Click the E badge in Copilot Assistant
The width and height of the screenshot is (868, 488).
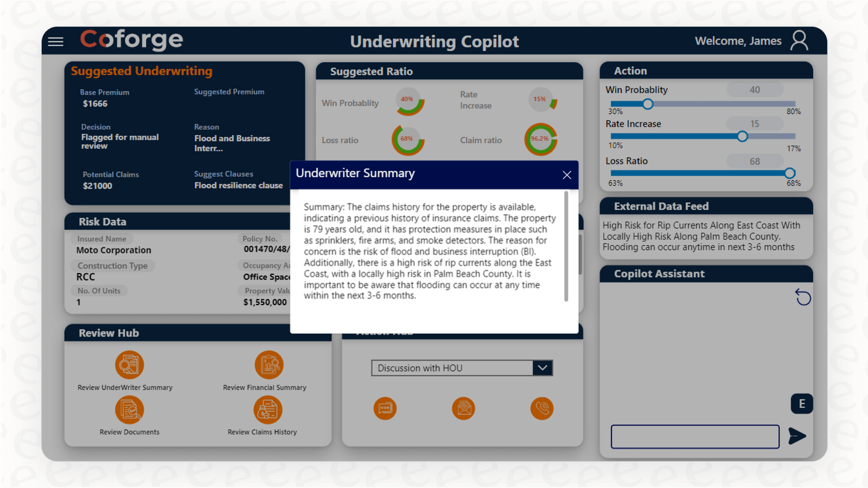coord(801,404)
